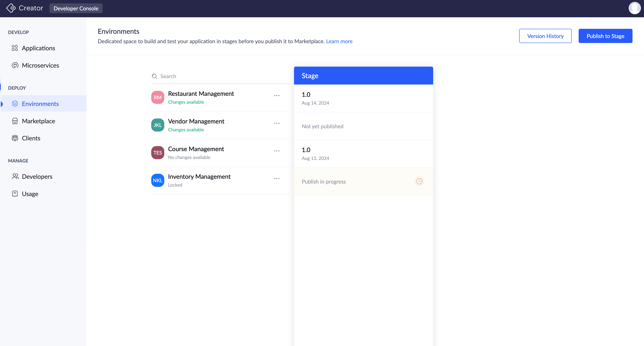Click the Publish to Stage button
644x346 pixels.
pos(605,36)
